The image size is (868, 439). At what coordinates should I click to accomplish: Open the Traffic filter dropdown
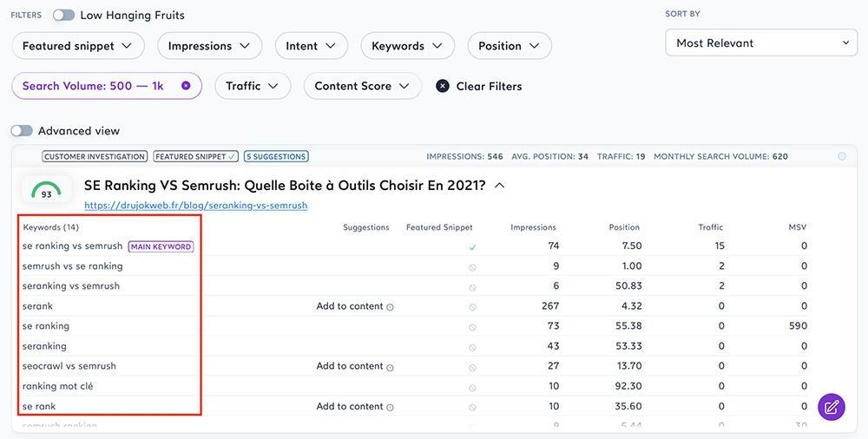(253, 86)
